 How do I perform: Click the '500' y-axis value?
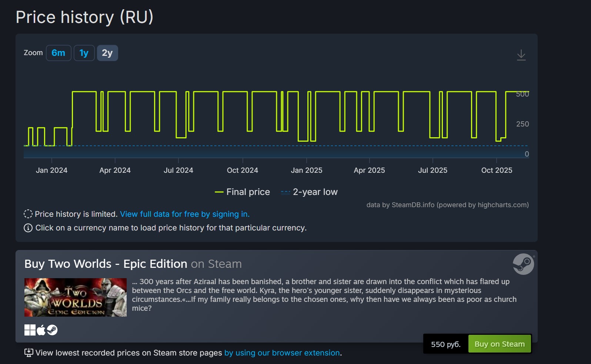click(x=522, y=94)
